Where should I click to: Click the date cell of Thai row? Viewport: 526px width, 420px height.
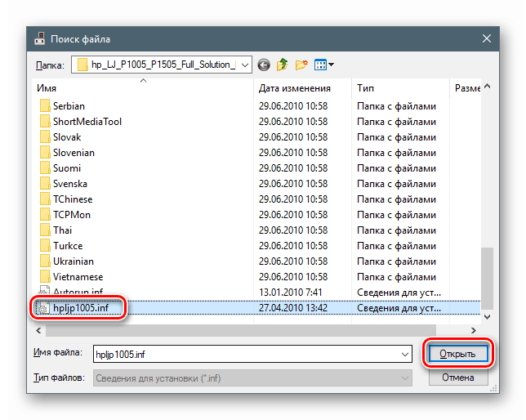(293, 230)
